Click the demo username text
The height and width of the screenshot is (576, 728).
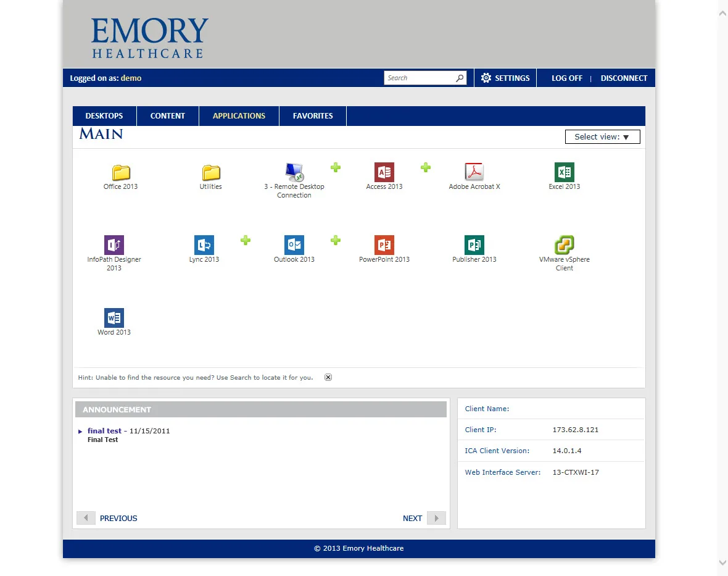click(131, 78)
